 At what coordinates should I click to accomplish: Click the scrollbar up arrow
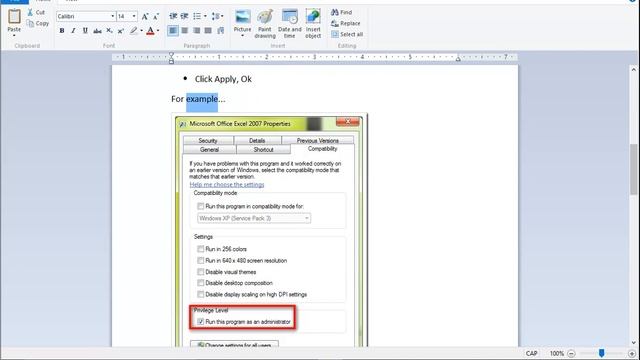click(x=633, y=70)
